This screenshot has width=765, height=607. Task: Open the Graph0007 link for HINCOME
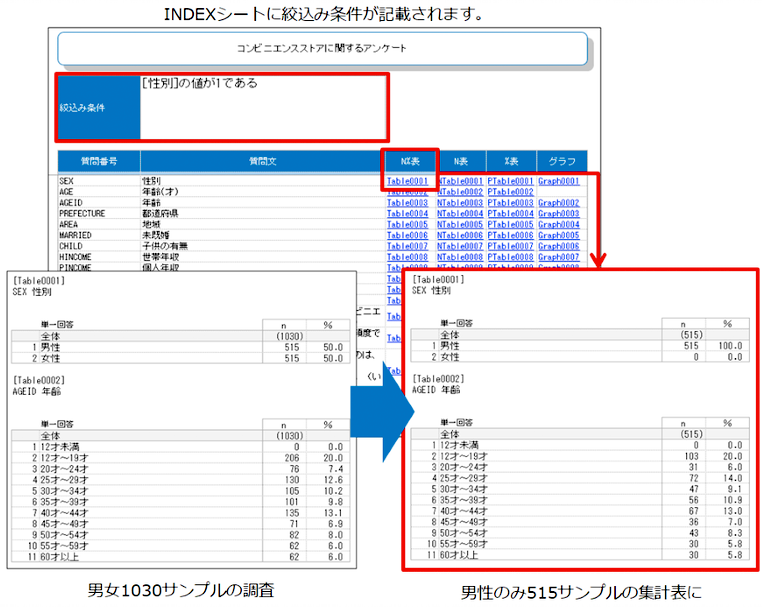pyautogui.click(x=559, y=257)
